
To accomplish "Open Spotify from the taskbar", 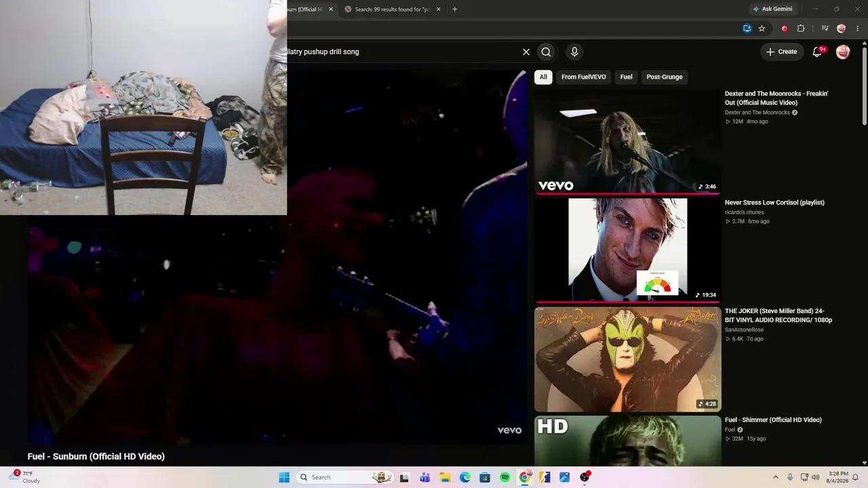I will point(505,477).
